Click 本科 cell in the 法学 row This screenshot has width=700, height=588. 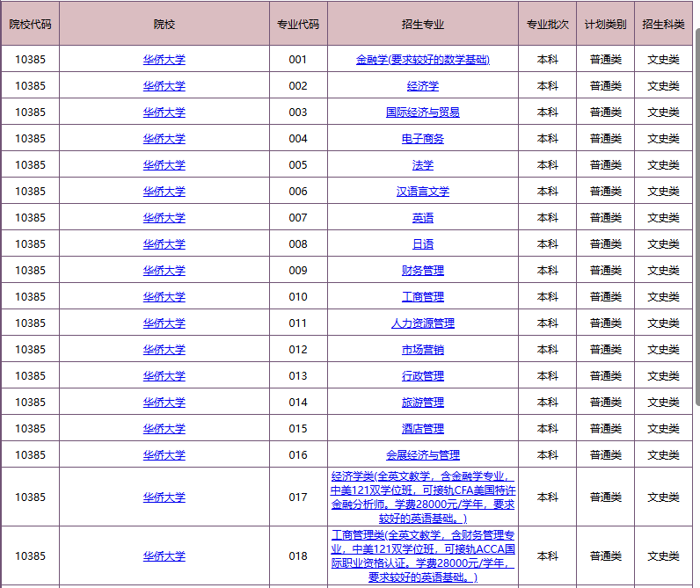pos(547,164)
